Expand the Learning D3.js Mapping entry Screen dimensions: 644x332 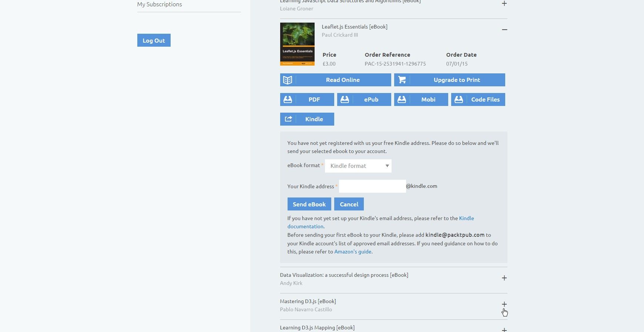coord(504,329)
